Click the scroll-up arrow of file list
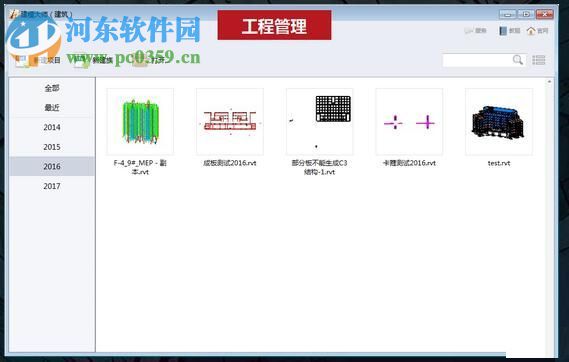 549,82
